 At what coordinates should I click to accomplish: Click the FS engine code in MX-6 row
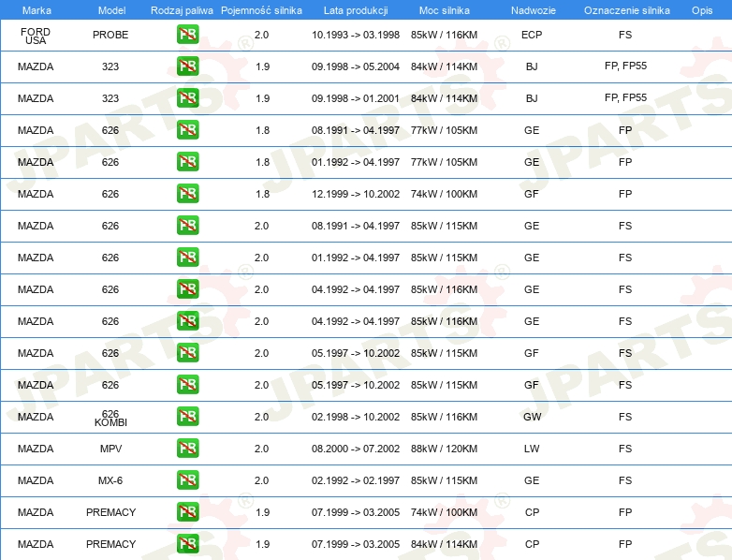tap(625, 480)
